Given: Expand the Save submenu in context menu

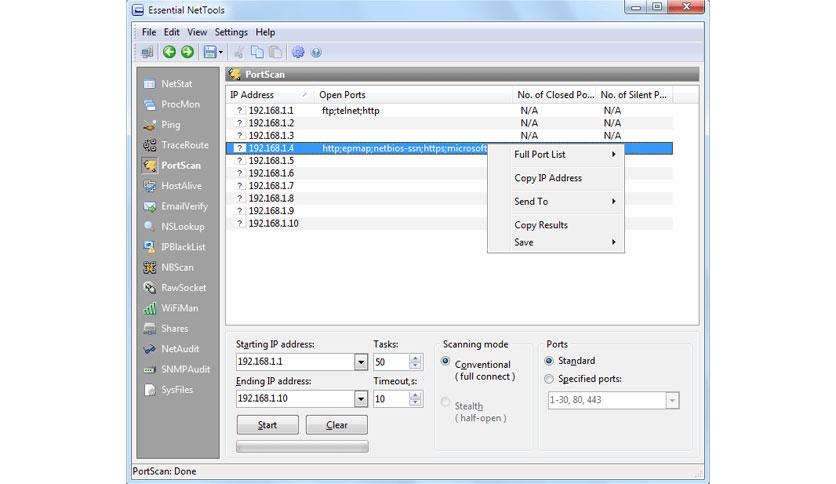Looking at the screenshot, I should [x=556, y=243].
